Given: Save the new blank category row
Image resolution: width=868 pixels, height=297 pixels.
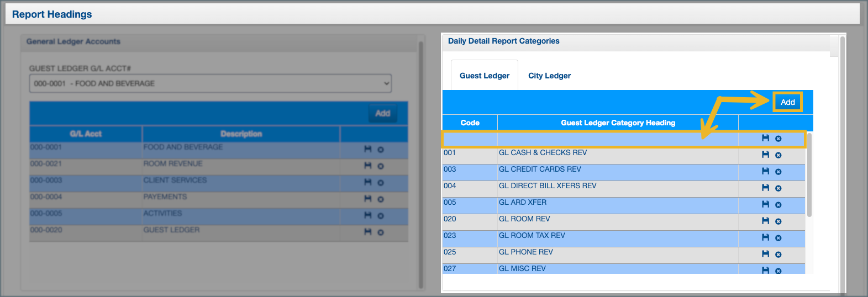Looking at the screenshot, I should tap(765, 138).
